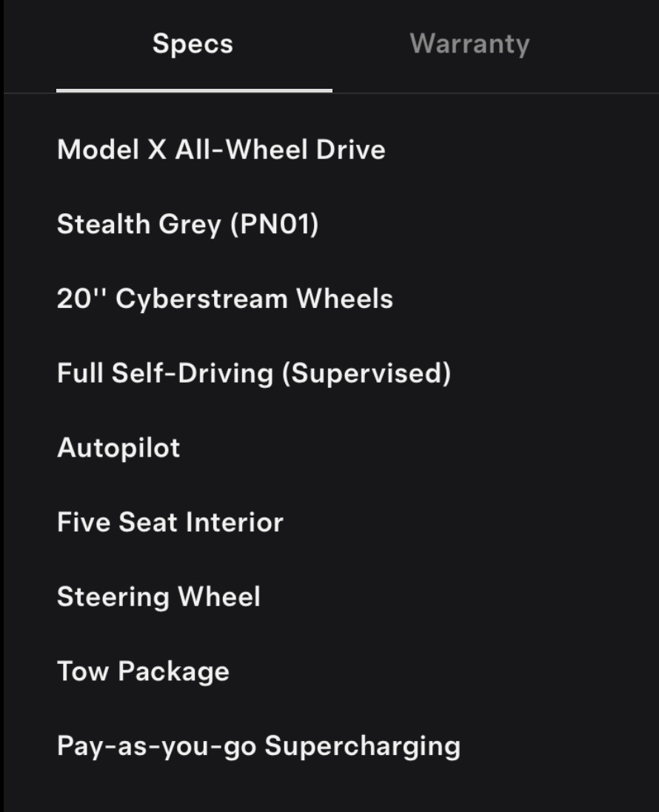This screenshot has height=812, width=659.
Task: Tap the word Cyberstream in wheels line
Action: tap(201, 299)
